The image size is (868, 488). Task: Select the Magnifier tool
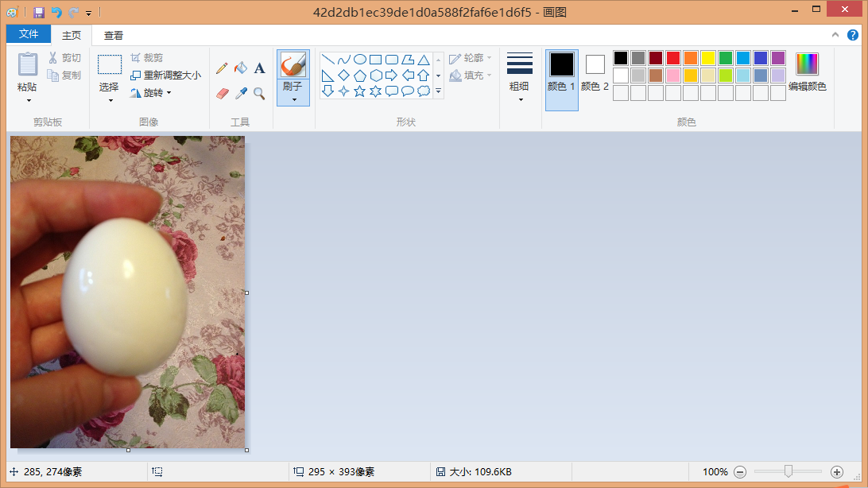click(260, 93)
